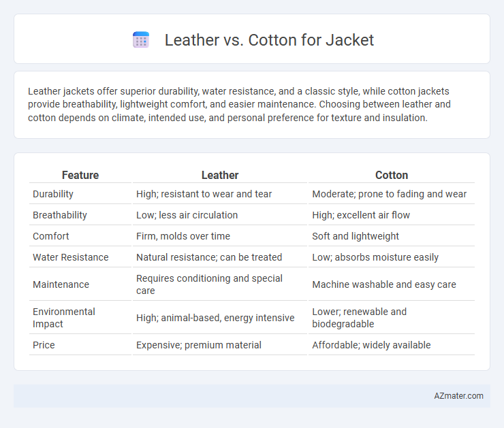Image resolution: width=504 pixels, height=428 pixels.
Task: Click the 'Price' row label
Action: click(x=44, y=345)
